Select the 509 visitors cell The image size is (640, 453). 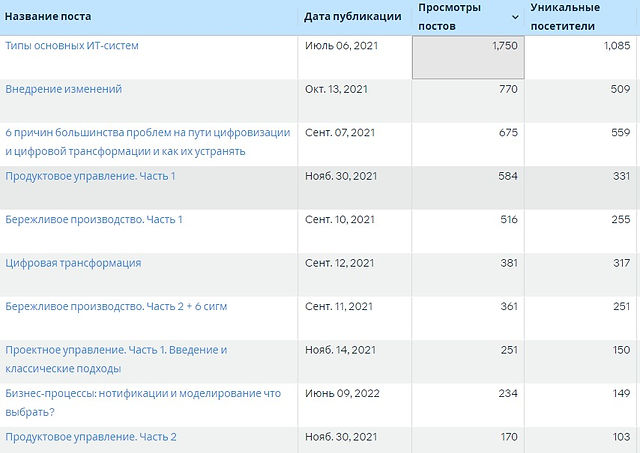coord(581,101)
